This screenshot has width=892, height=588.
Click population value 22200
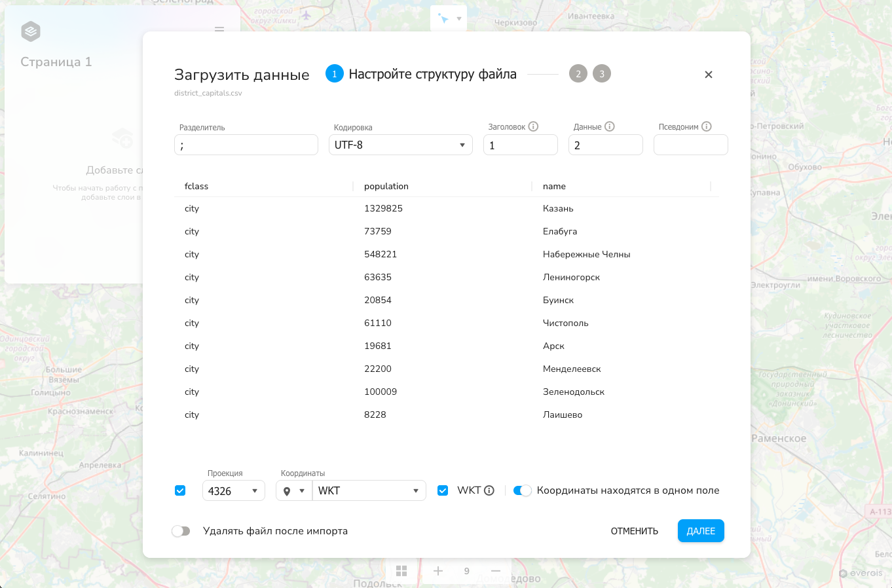378,369
